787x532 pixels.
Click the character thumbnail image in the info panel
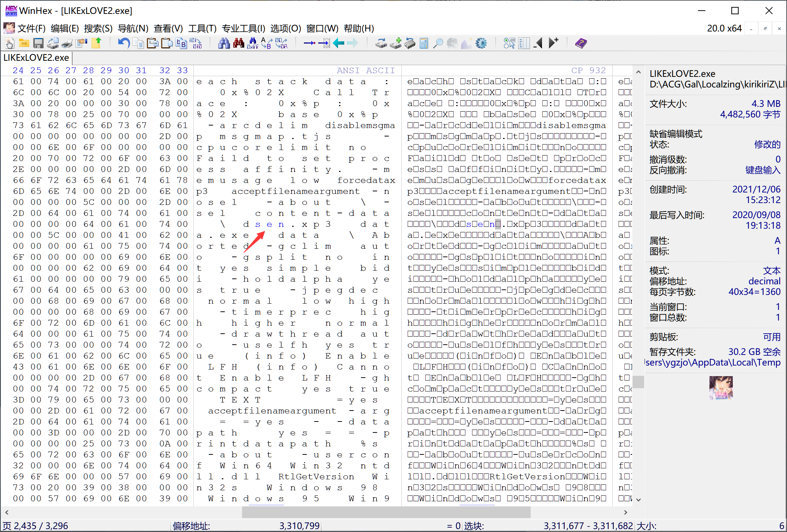click(720, 387)
